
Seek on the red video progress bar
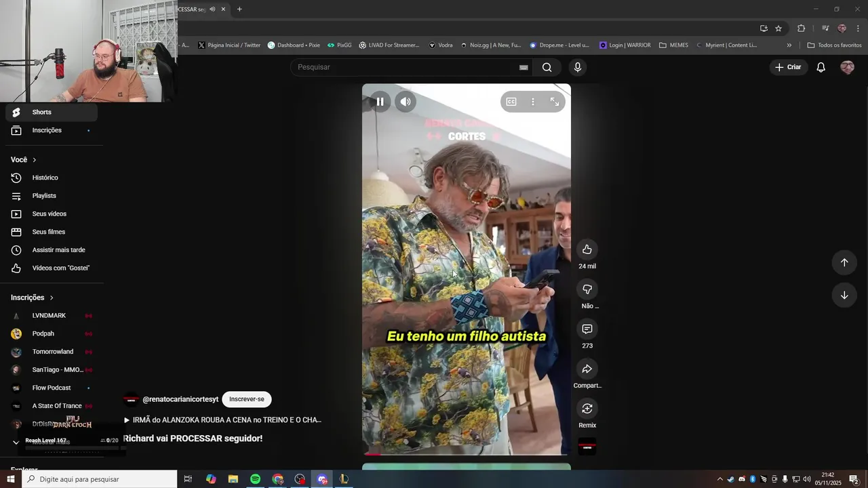(x=466, y=454)
